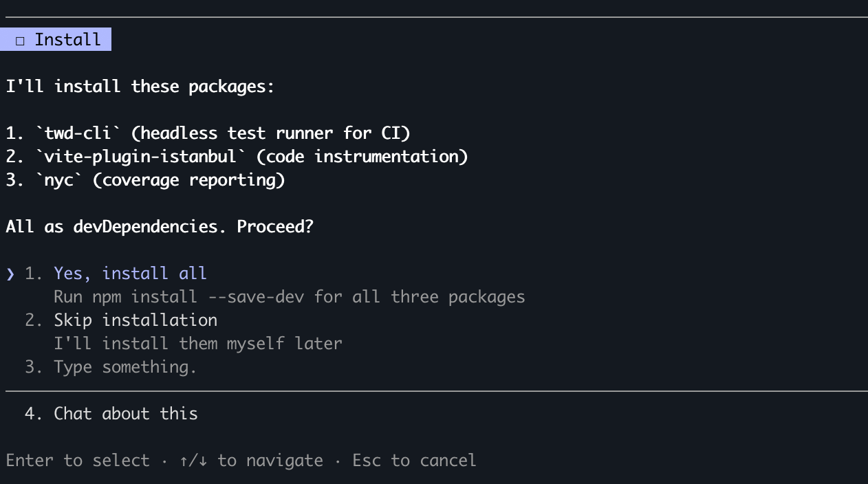Select the 'Type something.' option
This screenshot has height=484, width=868.
[125, 366]
